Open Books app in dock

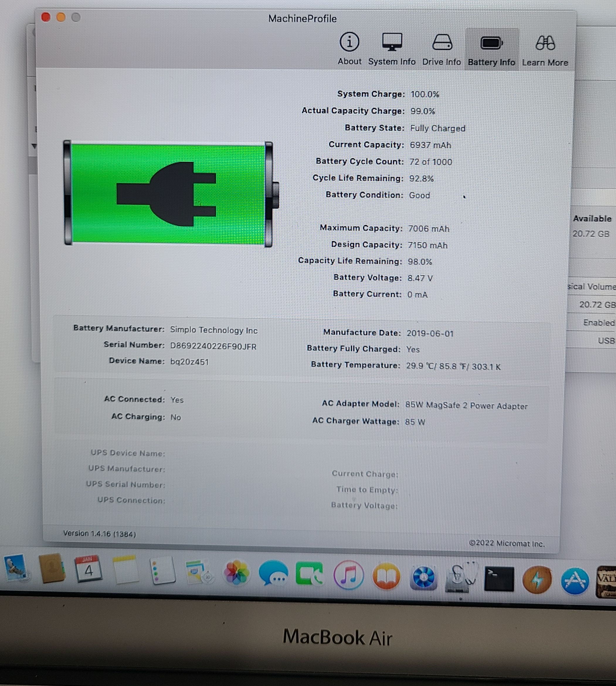click(386, 576)
